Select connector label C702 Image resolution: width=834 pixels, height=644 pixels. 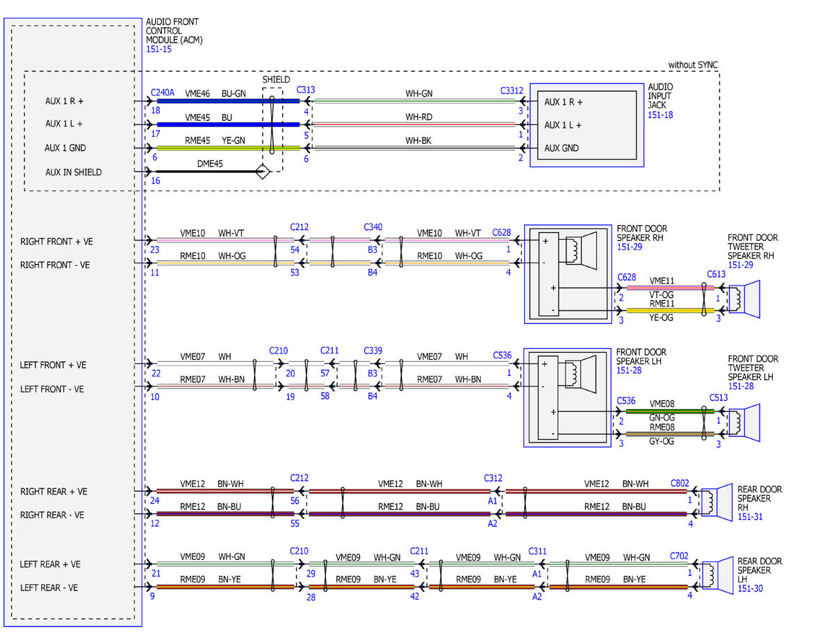[680, 556]
